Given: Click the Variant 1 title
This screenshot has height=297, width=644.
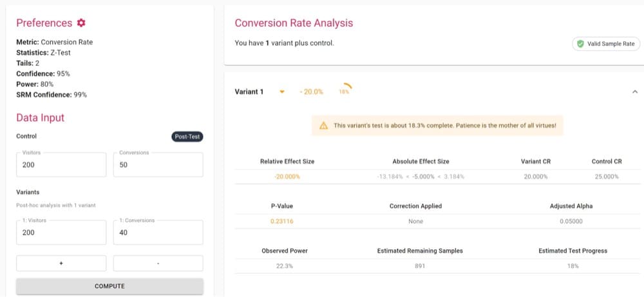Looking at the screenshot, I should 249,91.
